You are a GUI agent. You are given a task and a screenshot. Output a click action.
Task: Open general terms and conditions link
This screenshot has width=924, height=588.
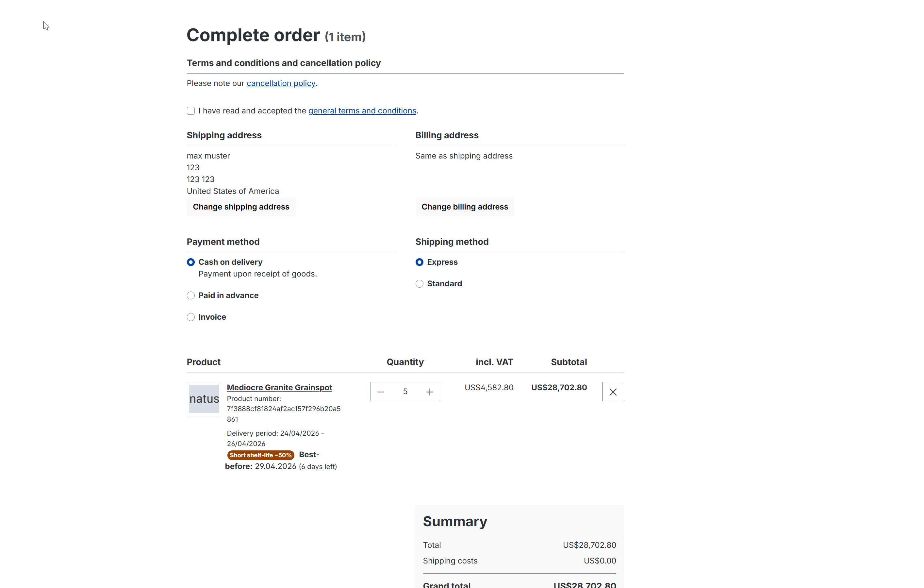pos(362,111)
